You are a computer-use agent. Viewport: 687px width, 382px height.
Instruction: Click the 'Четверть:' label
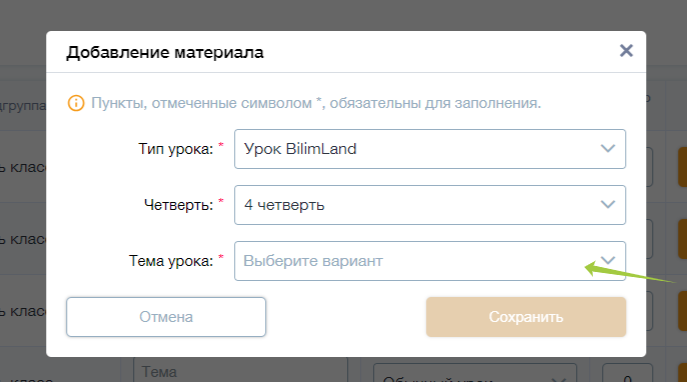coord(178,205)
